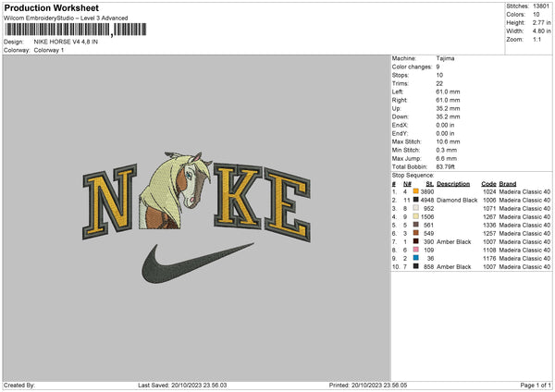Screen dimensions: 555x392
Task: Click the Total Bobbin value 83.79ft
Action: click(445, 166)
